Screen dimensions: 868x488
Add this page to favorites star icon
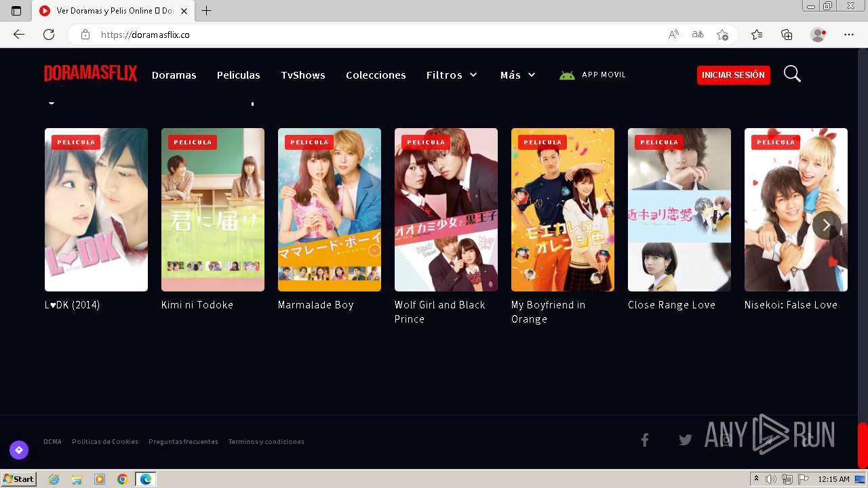[722, 35]
